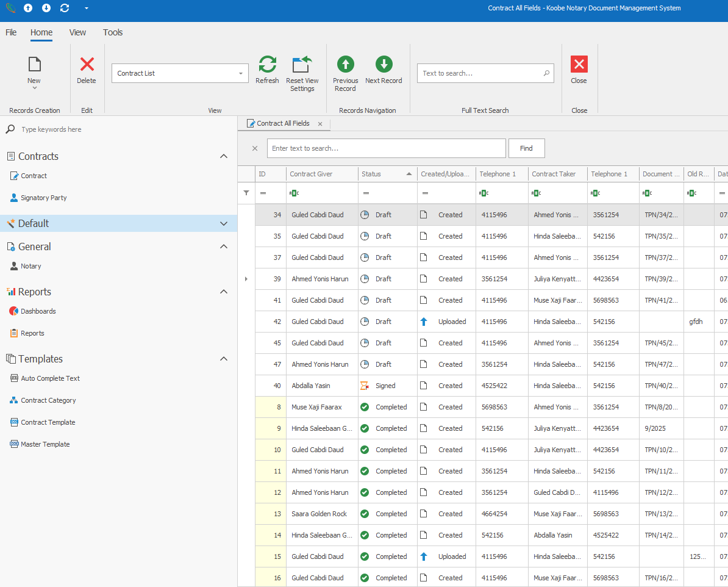The width and height of the screenshot is (728, 587).
Task: Click the Uploaded arrow icon in row 42
Action: pos(423,322)
